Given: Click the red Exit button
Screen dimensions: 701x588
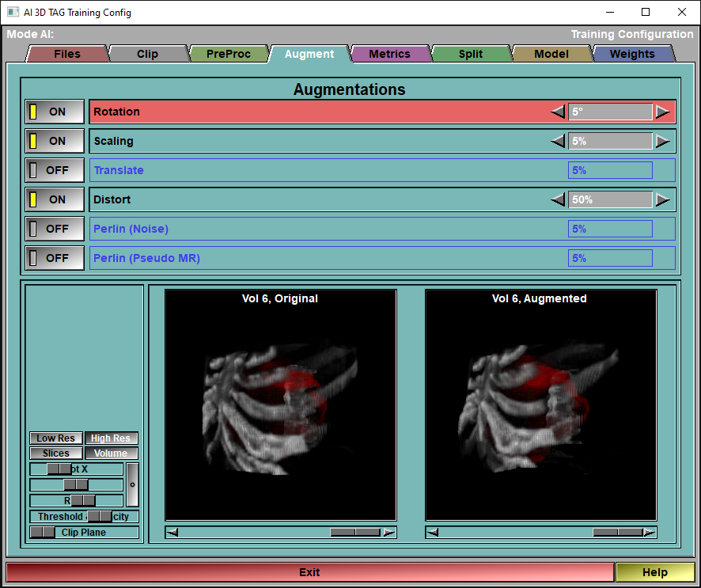Looking at the screenshot, I should (309, 572).
